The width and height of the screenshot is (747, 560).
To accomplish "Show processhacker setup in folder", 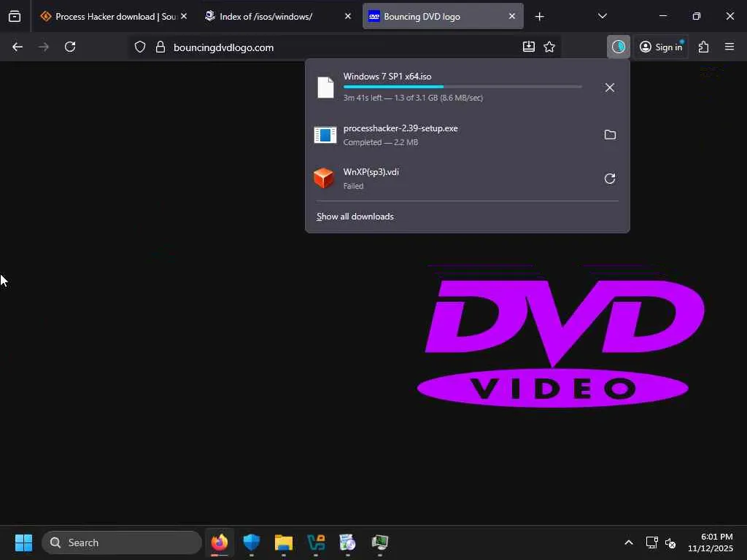I will pos(610,135).
